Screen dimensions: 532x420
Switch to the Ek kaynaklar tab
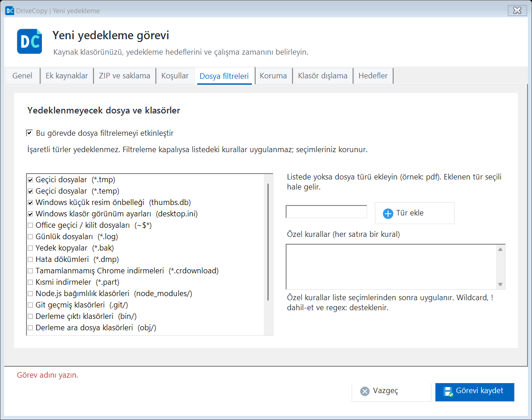click(x=67, y=76)
